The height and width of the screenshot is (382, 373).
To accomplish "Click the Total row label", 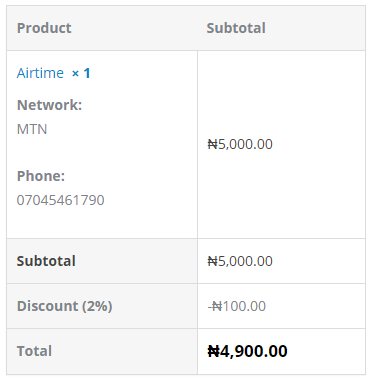I will [34, 351].
